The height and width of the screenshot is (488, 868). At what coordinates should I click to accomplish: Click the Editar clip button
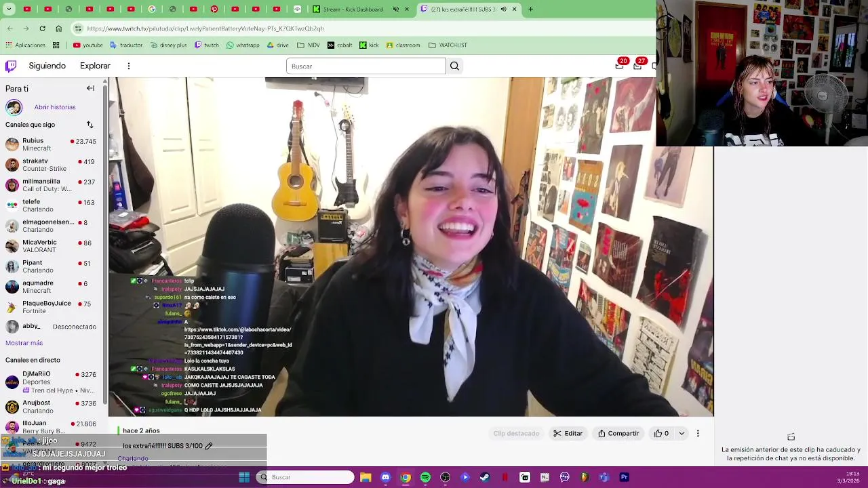(568, 434)
